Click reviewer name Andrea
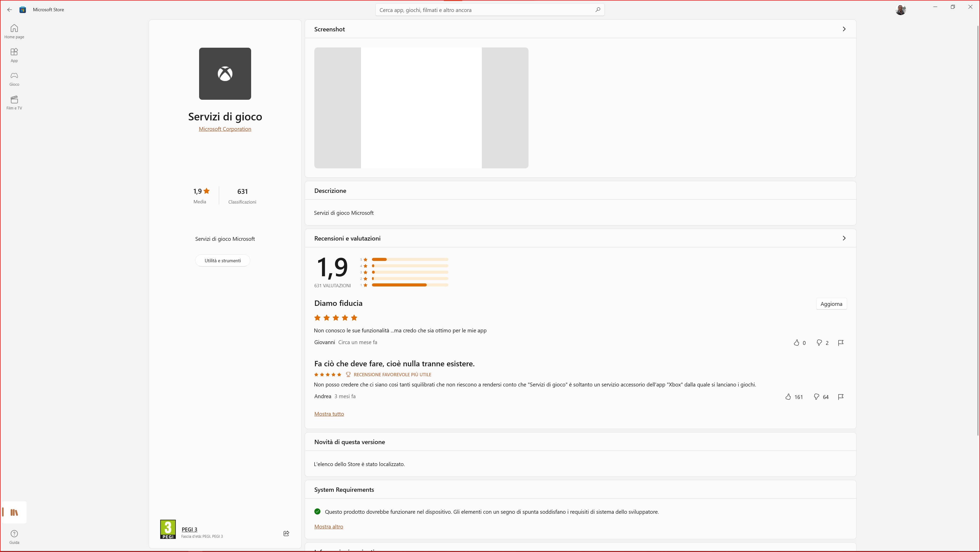 (x=323, y=396)
